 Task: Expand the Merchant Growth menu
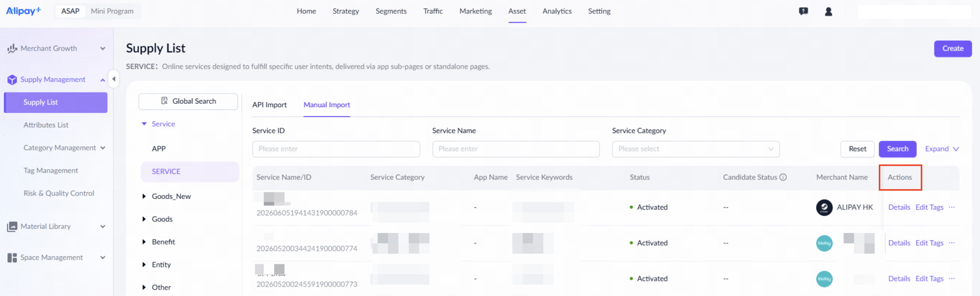103,48
